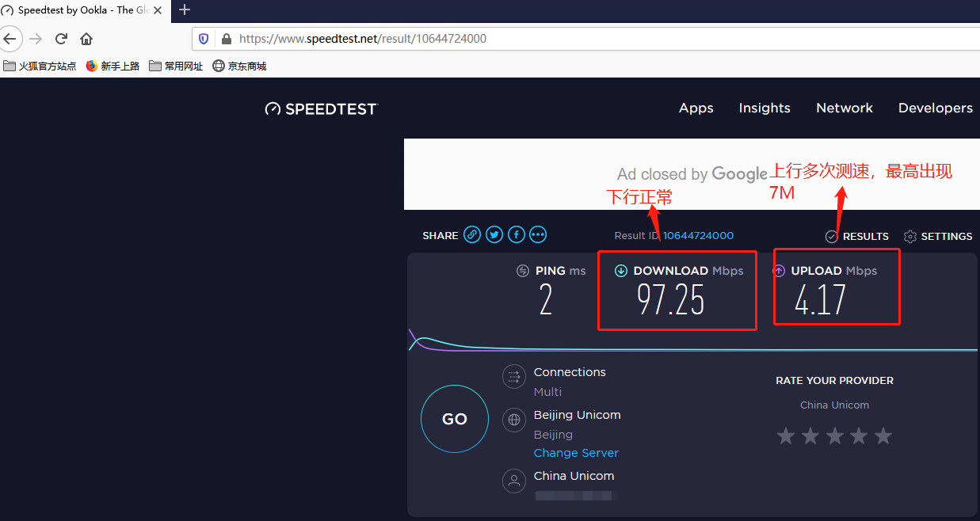Click the Beijing Unicom server name
Viewport: 980px width, 521px height.
pyautogui.click(x=577, y=415)
